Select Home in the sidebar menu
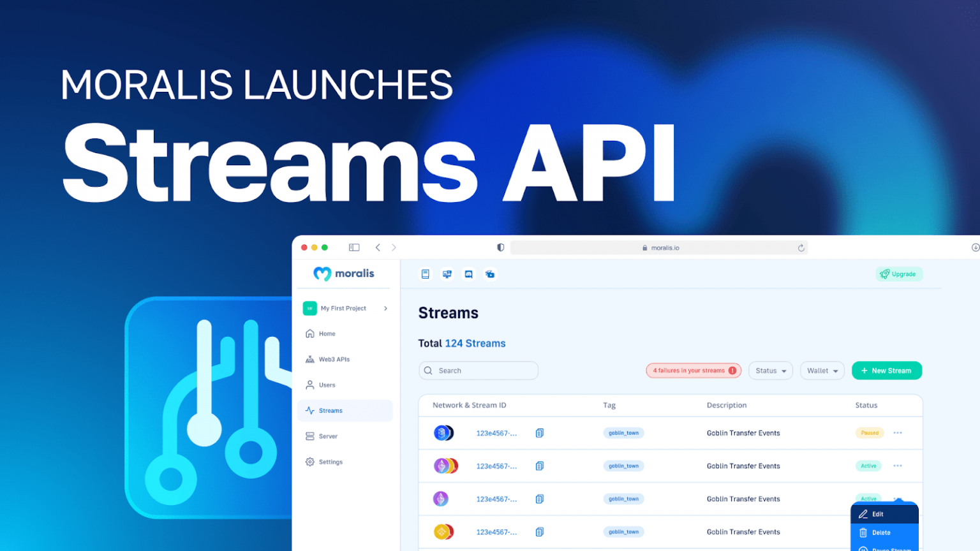Viewport: 980px width, 551px height. pos(327,333)
